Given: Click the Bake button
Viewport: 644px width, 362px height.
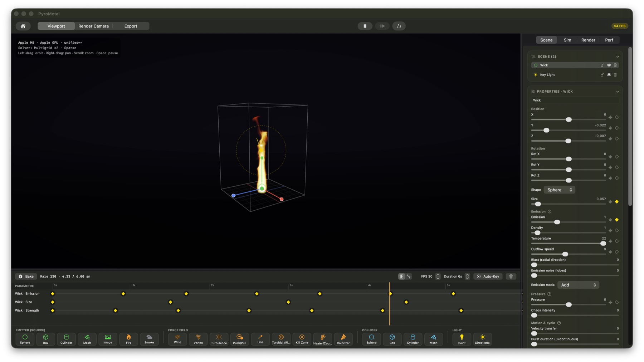Looking at the screenshot, I should (26, 277).
